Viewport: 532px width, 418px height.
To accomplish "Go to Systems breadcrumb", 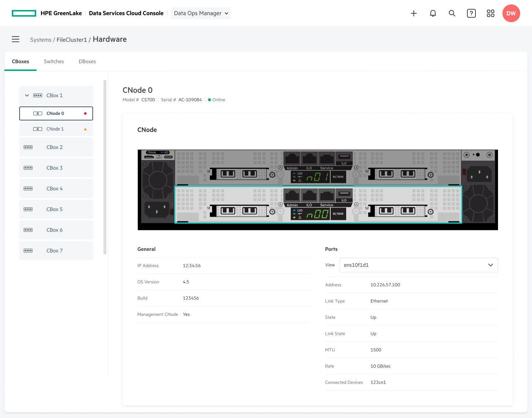I will pyautogui.click(x=41, y=40).
